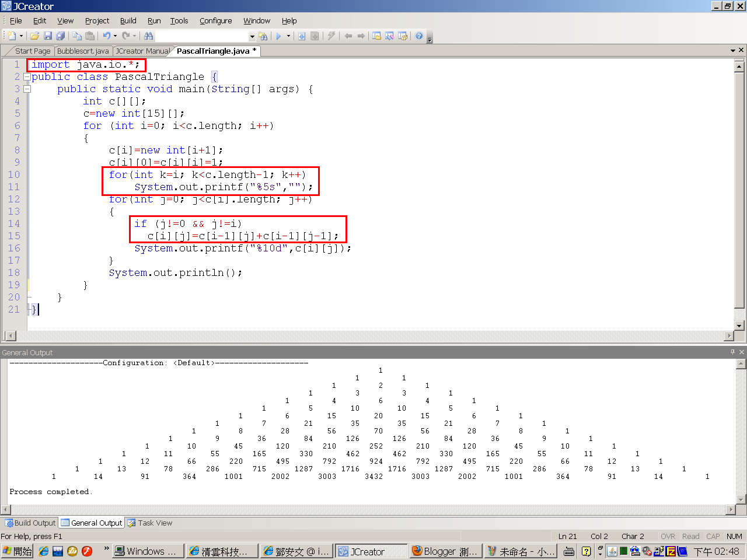Image resolution: width=747 pixels, height=560 pixels.
Task: Click the taskbar clock showing 02:48
Action: tap(717, 551)
